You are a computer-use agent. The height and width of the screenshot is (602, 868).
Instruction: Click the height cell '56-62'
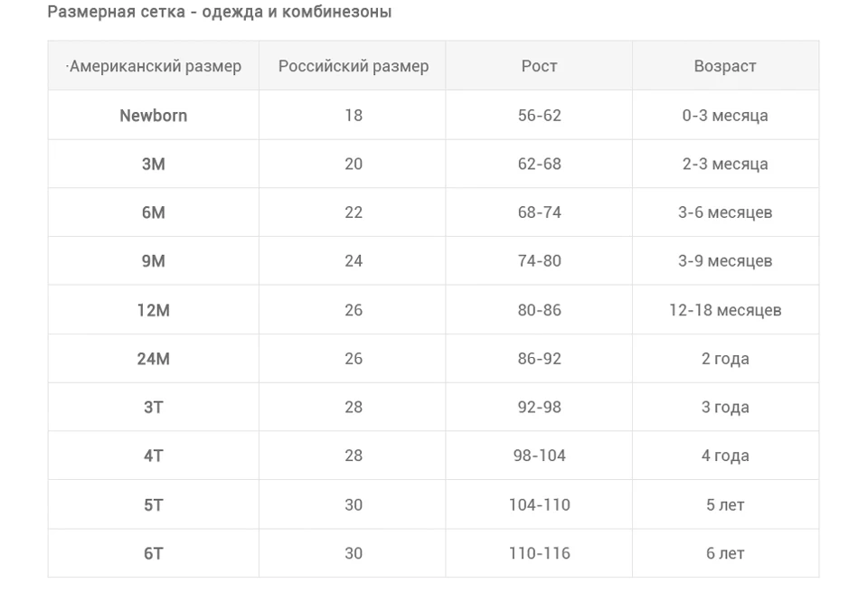pyautogui.click(x=539, y=115)
